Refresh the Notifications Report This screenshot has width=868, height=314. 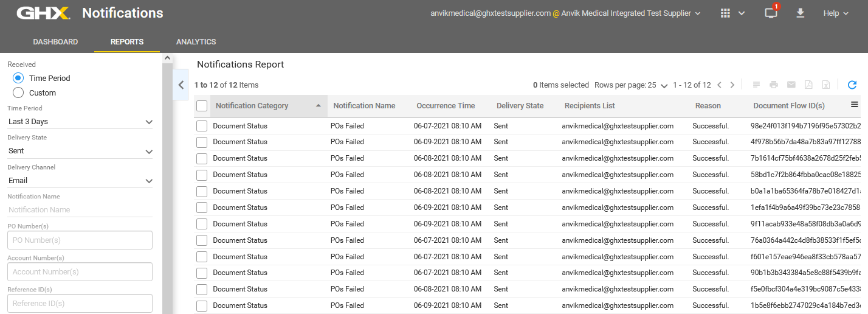tap(852, 85)
